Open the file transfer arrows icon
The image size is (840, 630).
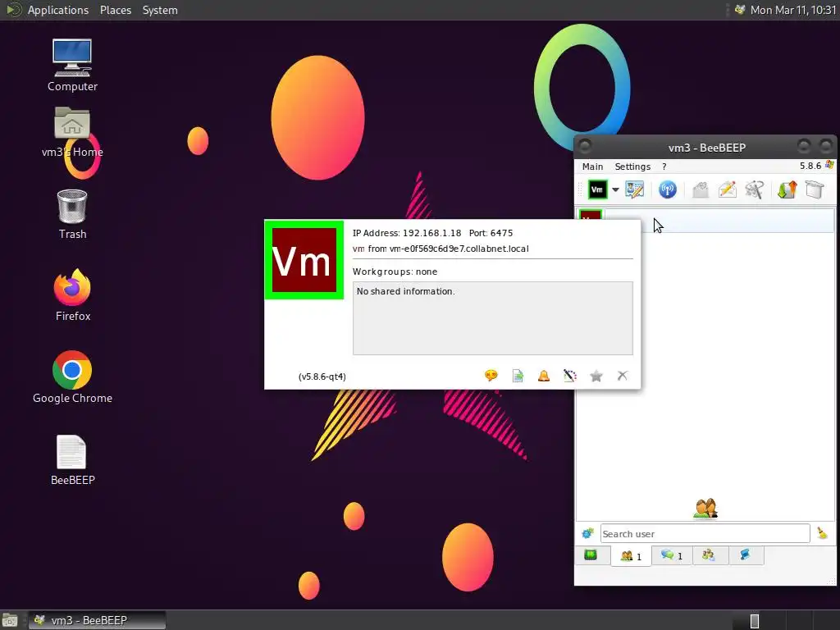(x=787, y=189)
